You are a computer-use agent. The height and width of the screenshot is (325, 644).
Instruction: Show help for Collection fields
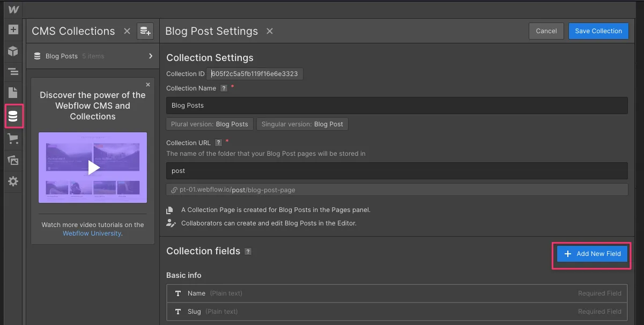point(248,251)
